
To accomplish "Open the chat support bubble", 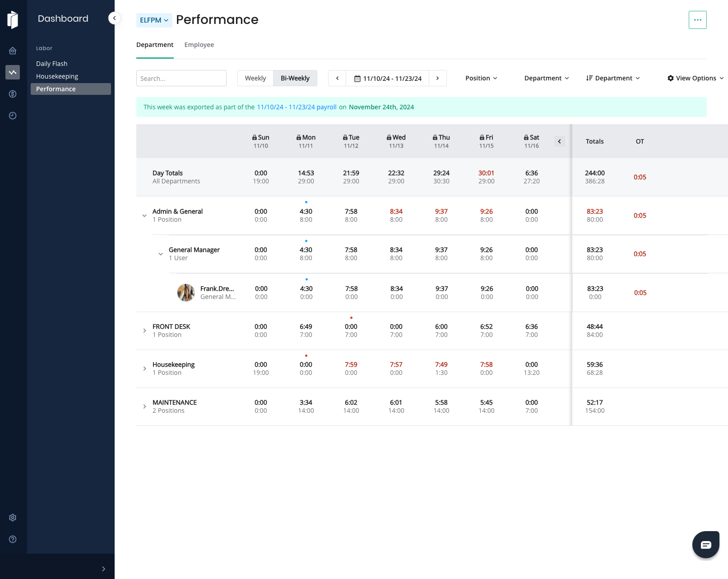I will click(705, 545).
